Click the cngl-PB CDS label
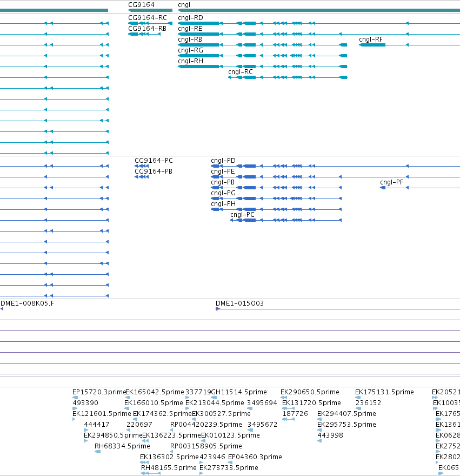The width and height of the screenshot is (460, 476). [223, 182]
